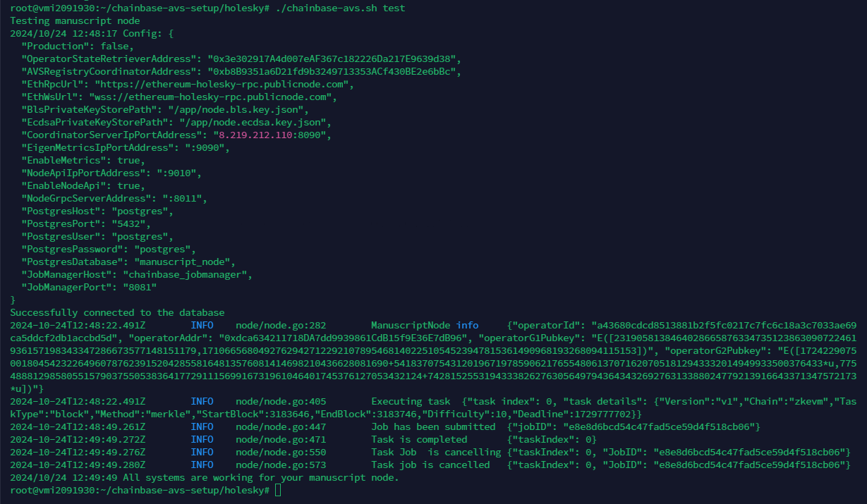Click the NodeGrpcServerAddress ":8011" value
The width and height of the screenshot is (867, 504).
coord(182,198)
